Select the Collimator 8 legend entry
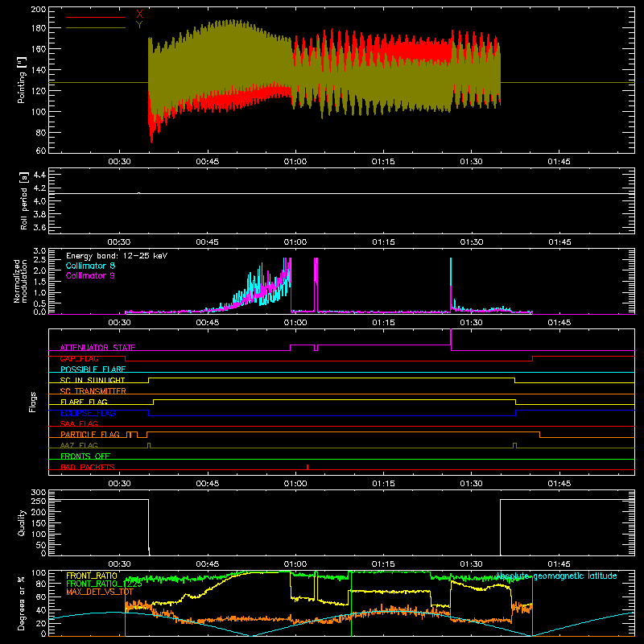Viewport: 644px width, 644px height. (90, 266)
